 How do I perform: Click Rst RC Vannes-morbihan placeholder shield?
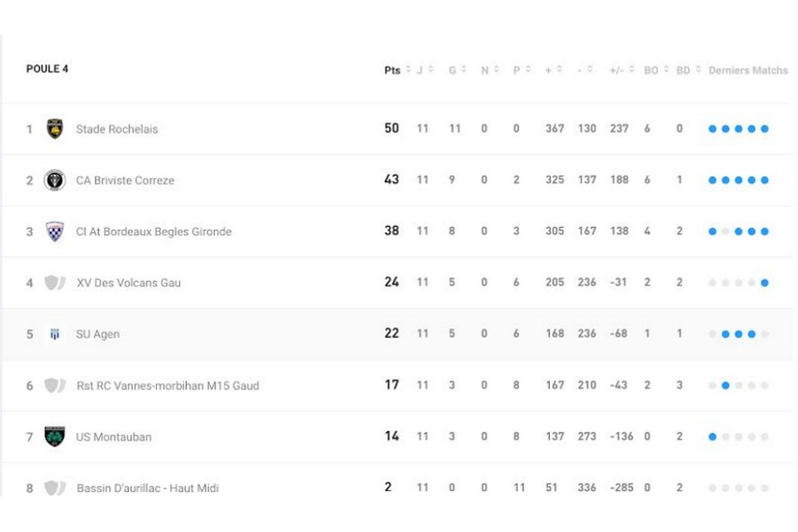pos(55,386)
